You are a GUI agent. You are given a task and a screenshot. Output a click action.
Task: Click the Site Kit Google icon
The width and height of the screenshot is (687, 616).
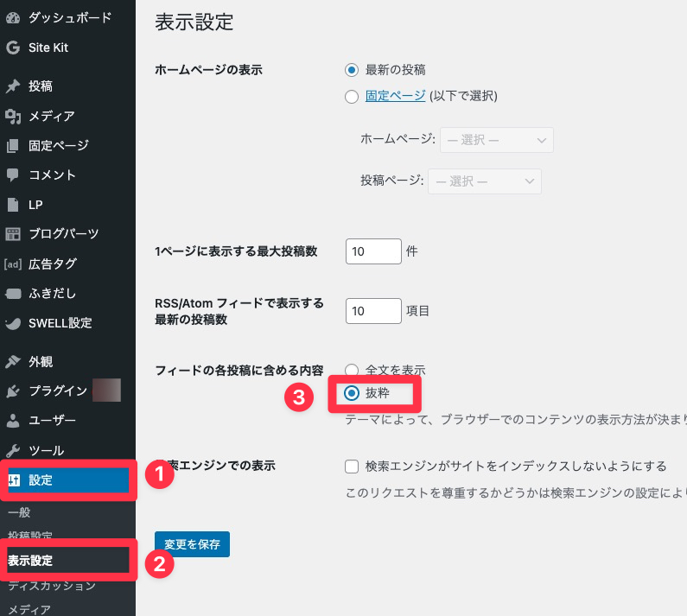[13, 48]
